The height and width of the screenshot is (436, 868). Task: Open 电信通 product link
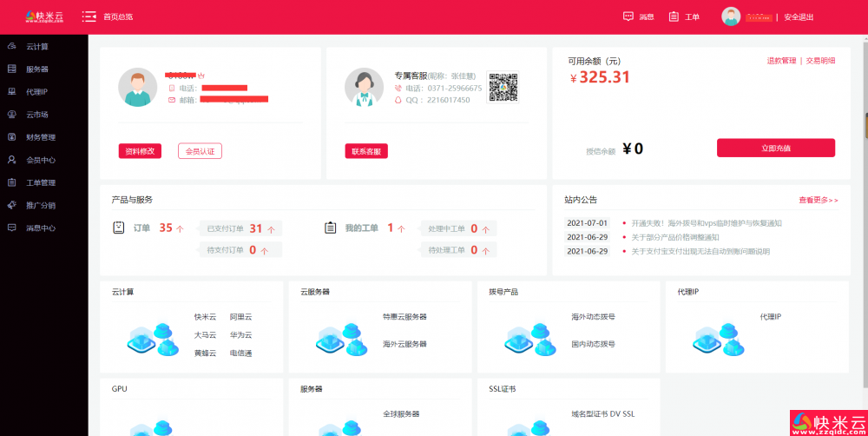(x=240, y=353)
